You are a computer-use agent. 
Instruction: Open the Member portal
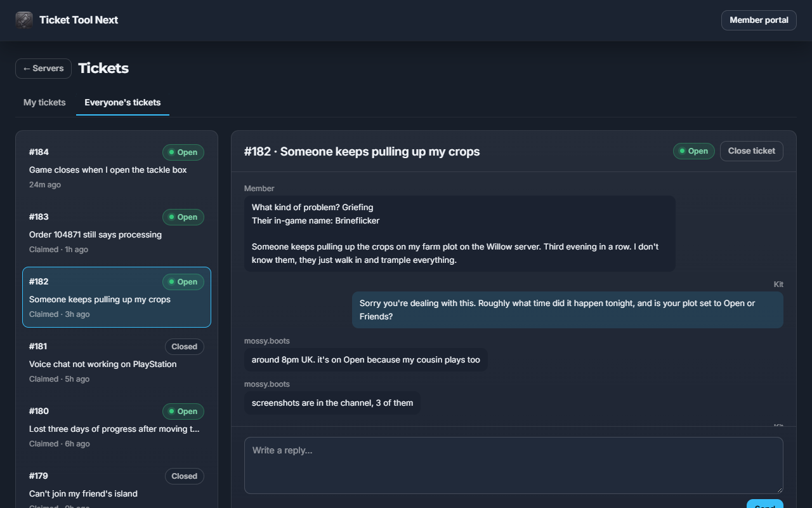coord(759,20)
